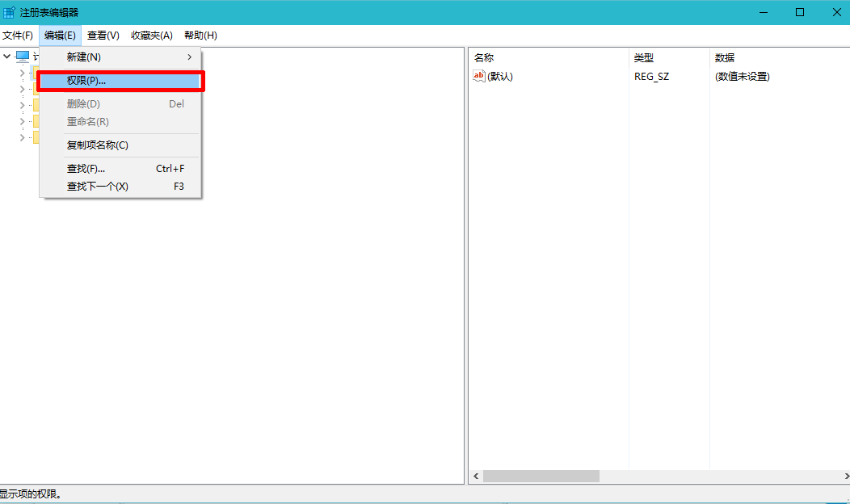Click the horizontal scrollbar thumb in values pane
The height and width of the screenshot is (504, 850).
click(x=541, y=477)
